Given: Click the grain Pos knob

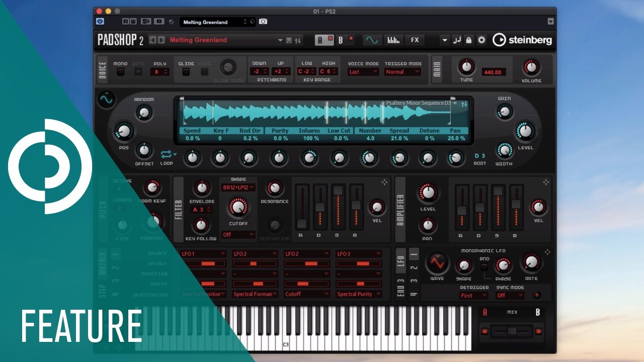Looking at the screenshot, I should point(123,131).
